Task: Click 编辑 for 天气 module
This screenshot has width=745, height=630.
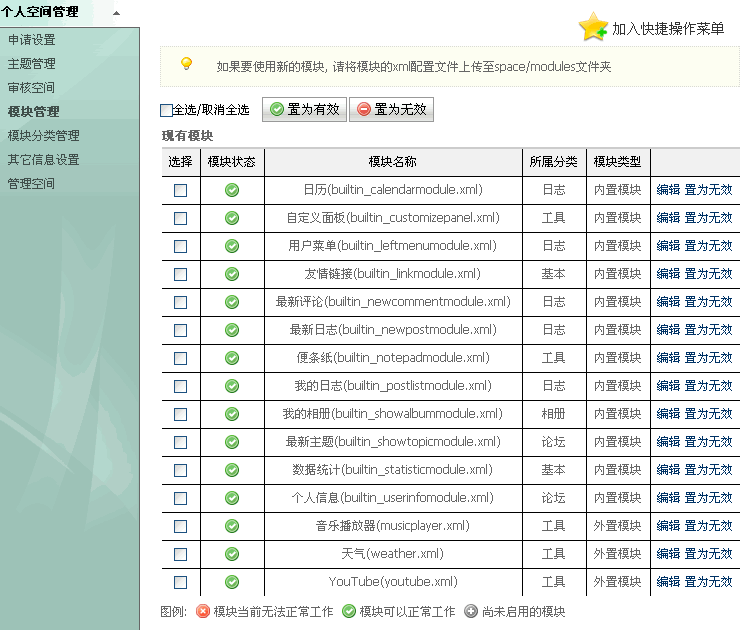Action: (x=668, y=554)
